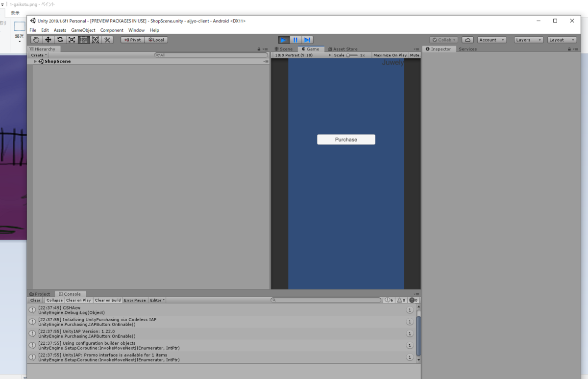Image resolution: width=588 pixels, height=379 pixels.
Task: Toggle warning messages filter icon
Action: tap(401, 300)
